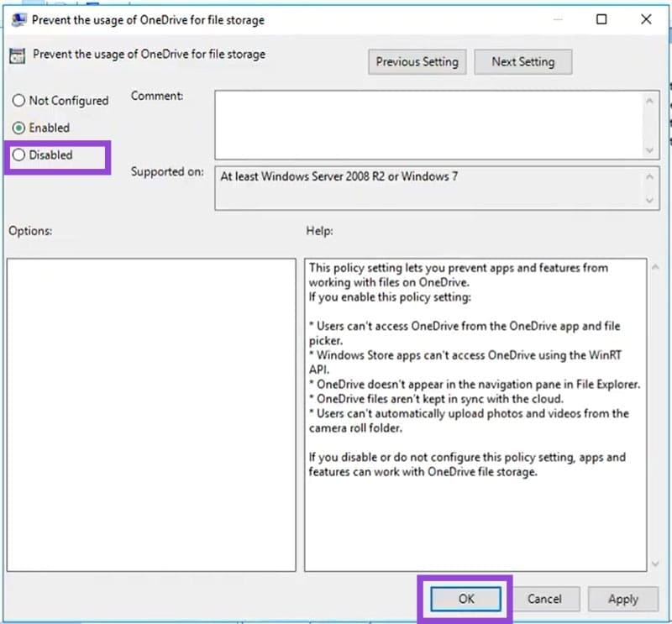Click the 'Supported on:' label
The image size is (672, 624).
pos(167,172)
